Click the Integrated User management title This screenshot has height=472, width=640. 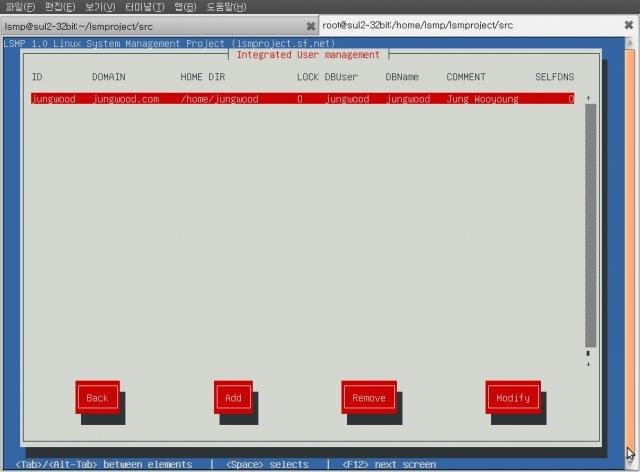click(x=308, y=55)
